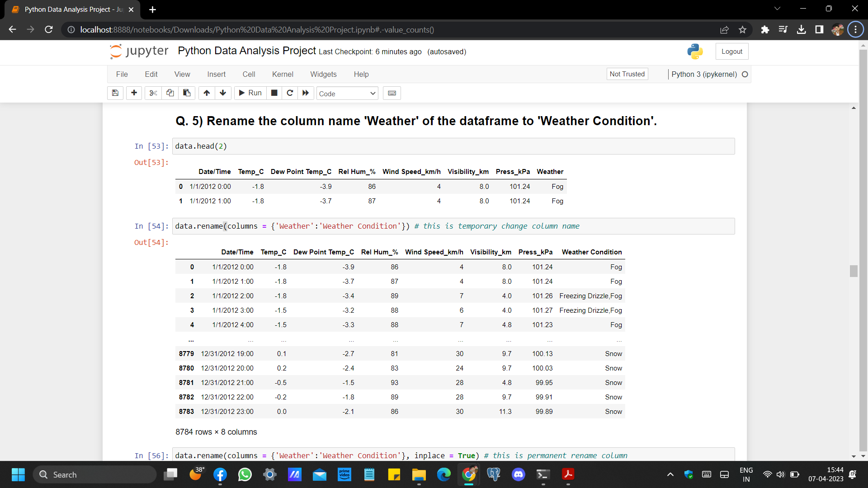Show hidden system tray icons
This screenshot has width=868, height=488.
[x=670, y=474]
